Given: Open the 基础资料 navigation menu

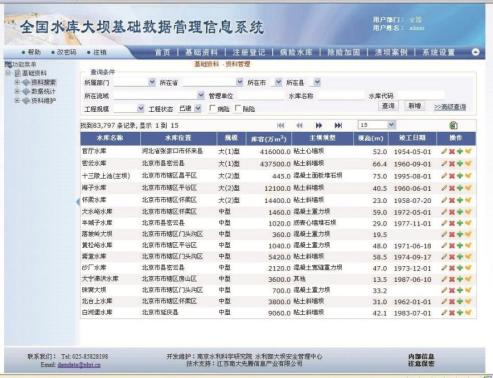Looking at the screenshot, I should (x=201, y=52).
